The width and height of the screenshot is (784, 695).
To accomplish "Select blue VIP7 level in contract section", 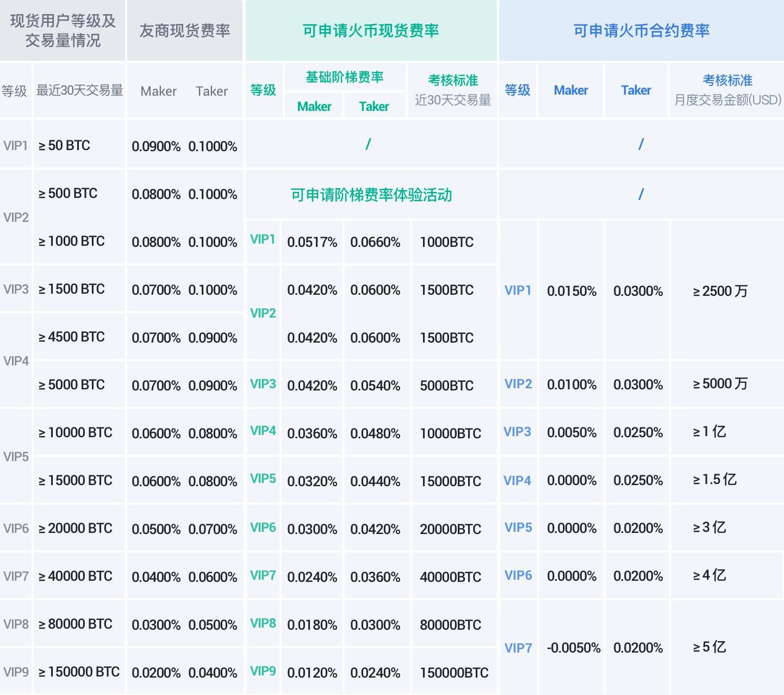I will (x=518, y=648).
